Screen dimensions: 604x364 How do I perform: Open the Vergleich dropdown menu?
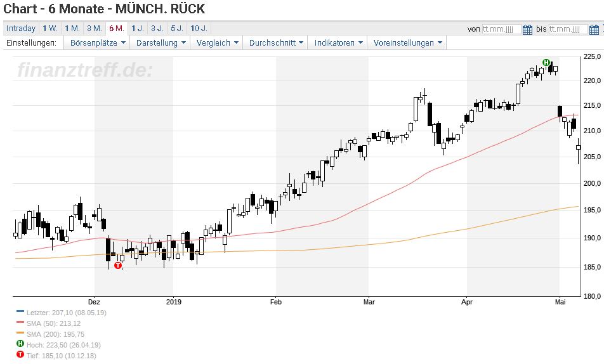(x=217, y=42)
